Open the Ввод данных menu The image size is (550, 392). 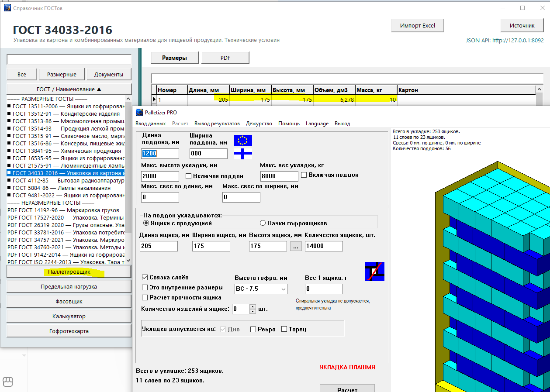(151, 124)
